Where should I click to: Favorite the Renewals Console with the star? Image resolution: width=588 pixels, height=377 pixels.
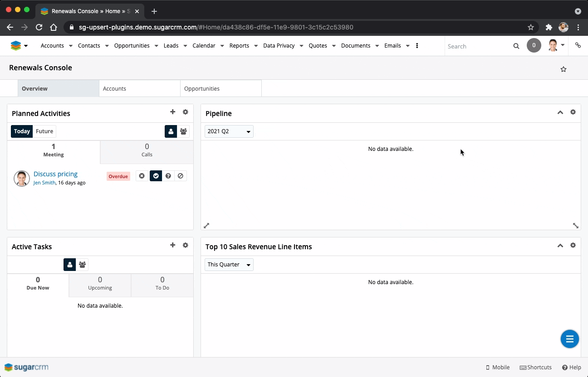563,69
